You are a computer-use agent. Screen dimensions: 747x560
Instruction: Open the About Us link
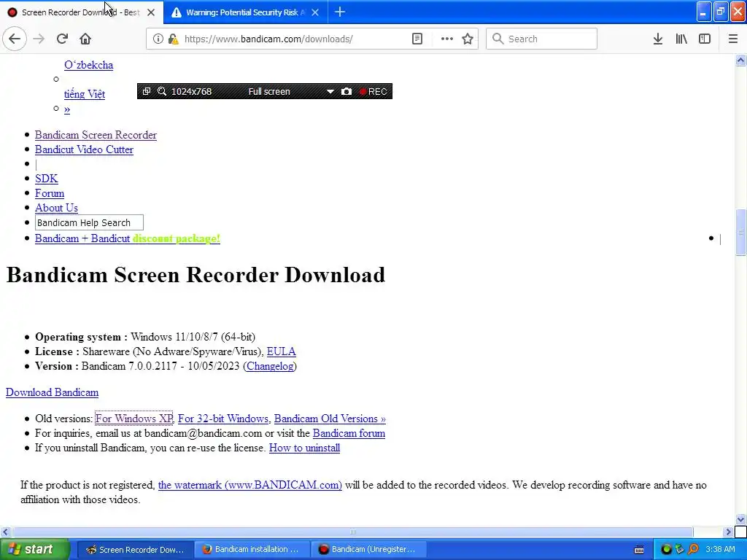(x=56, y=208)
